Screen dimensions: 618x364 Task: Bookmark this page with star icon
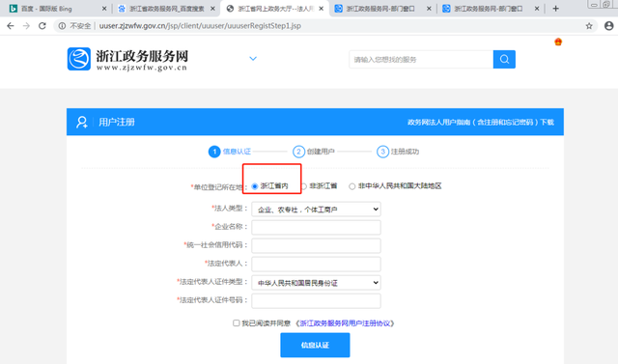(589, 26)
